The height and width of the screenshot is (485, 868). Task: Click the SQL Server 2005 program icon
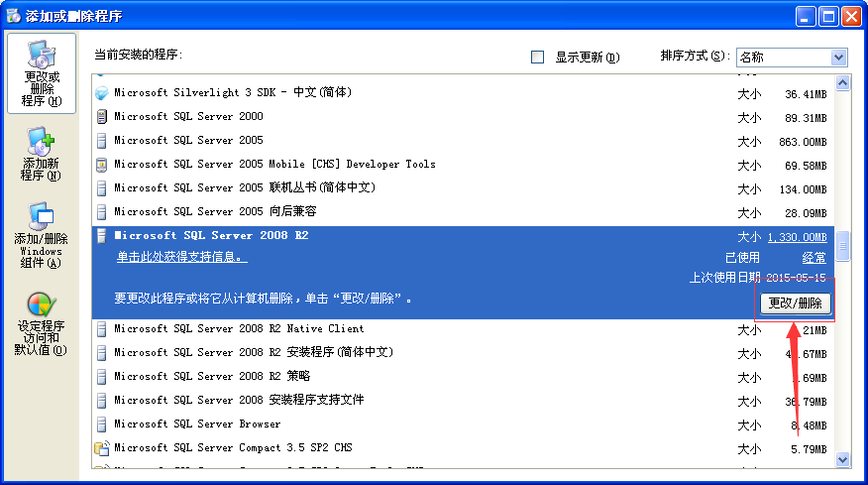(x=101, y=140)
